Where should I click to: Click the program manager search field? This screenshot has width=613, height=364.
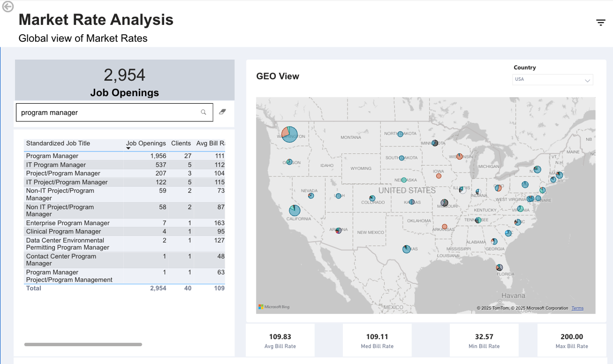pos(108,113)
